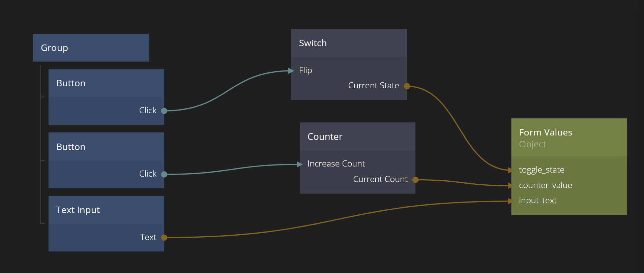
Task: Click the counter_value input arrow
Action: point(511,186)
